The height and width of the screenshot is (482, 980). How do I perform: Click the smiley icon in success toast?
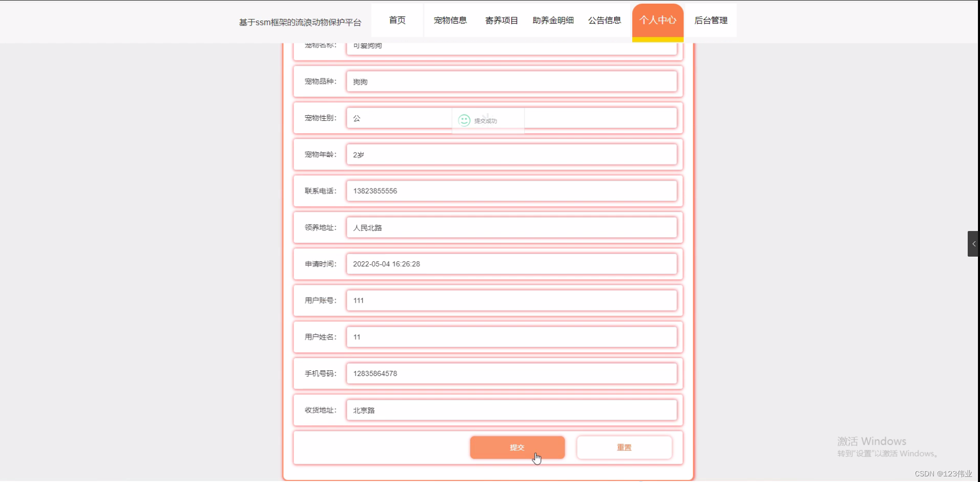464,120
